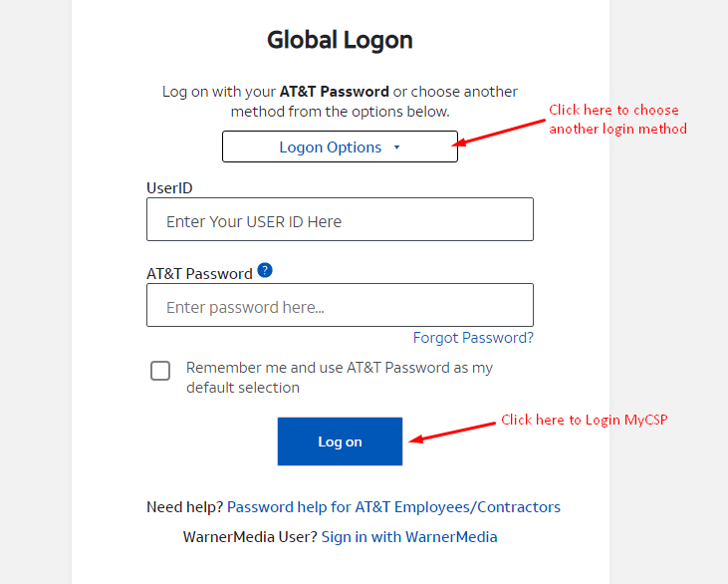Open the Logon Options dropdown
The image size is (728, 584).
click(340, 146)
